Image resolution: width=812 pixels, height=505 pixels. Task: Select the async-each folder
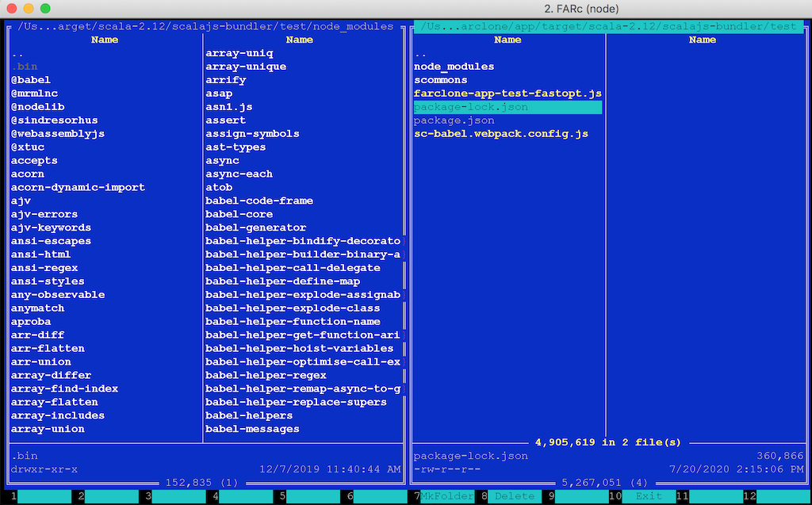pos(239,174)
